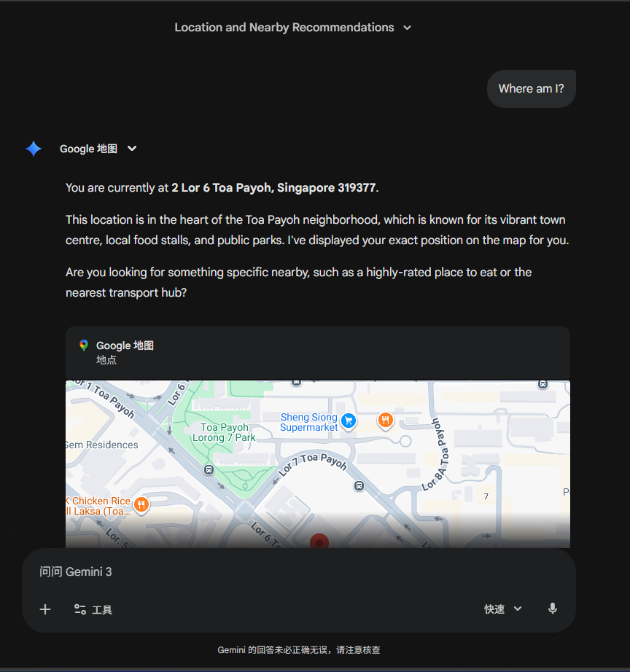Viewport: 630px width, 672px height.
Task: Select the bus stop near Lorong 7 Park
Action: tap(209, 469)
